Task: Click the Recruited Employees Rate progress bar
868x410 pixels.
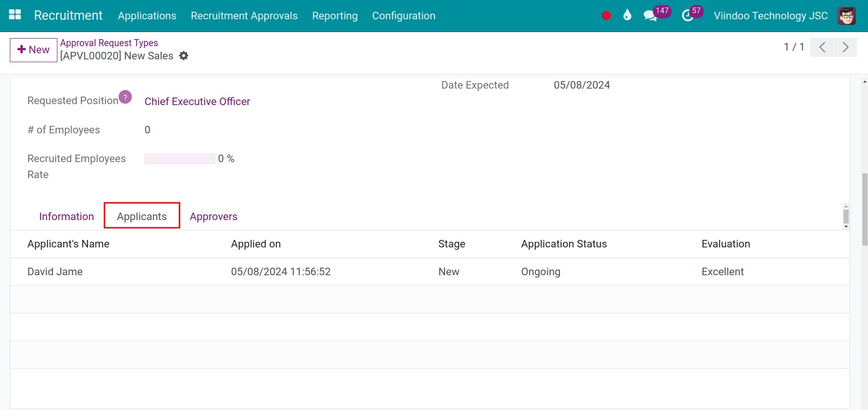Action: click(x=179, y=159)
